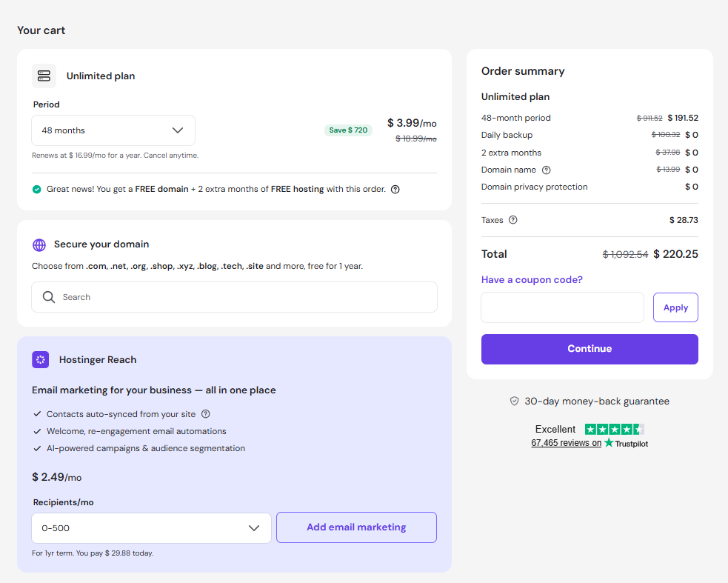The width and height of the screenshot is (728, 583).
Task: Click 'Renews at $ 16.99/mo' notice text
Action: click(x=115, y=155)
